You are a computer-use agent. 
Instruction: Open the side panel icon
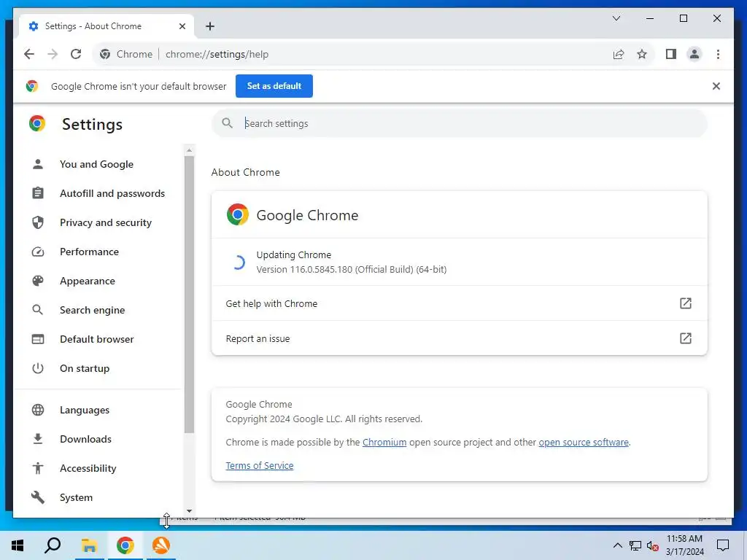671,54
